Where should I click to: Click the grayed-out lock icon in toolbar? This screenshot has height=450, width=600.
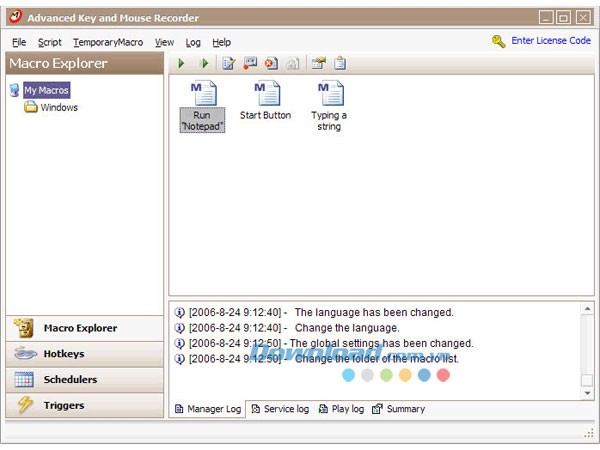[x=293, y=63]
